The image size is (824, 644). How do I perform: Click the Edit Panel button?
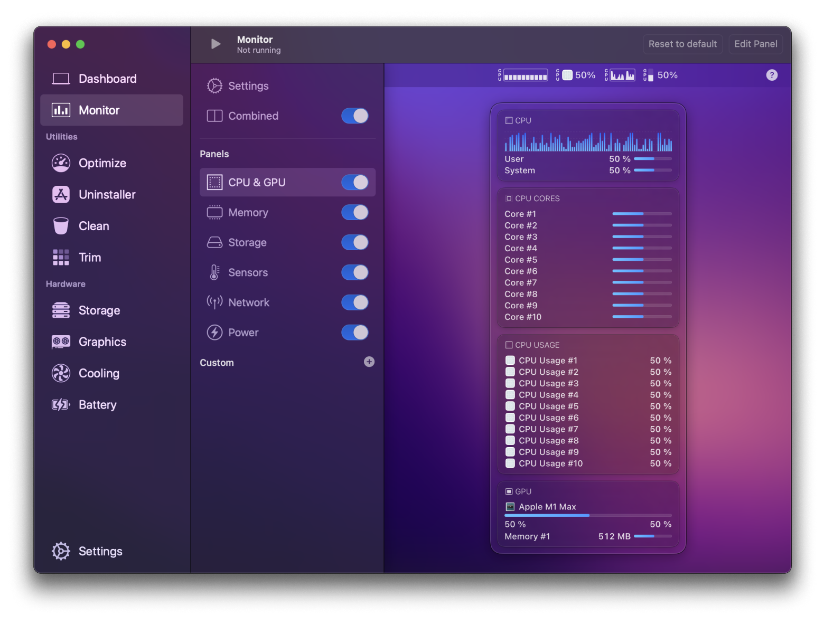coord(756,44)
